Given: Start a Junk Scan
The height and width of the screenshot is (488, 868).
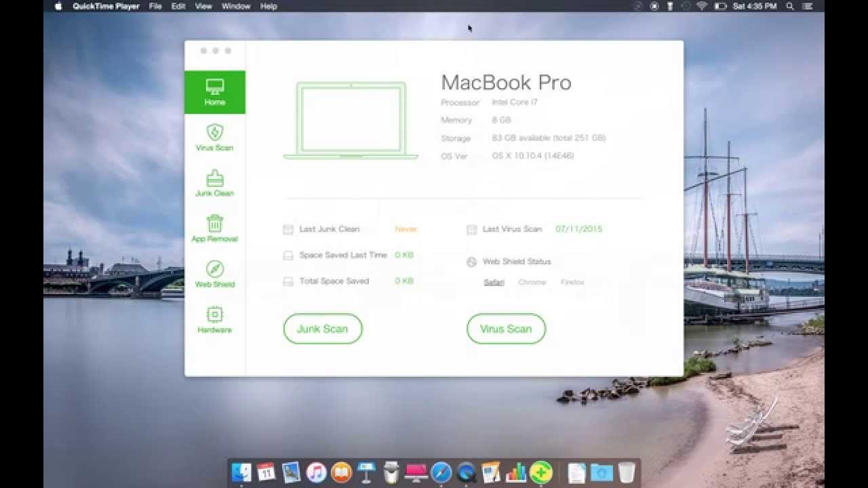Looking at the screenshot, I should pyautogui.click(x=323, y=329).
